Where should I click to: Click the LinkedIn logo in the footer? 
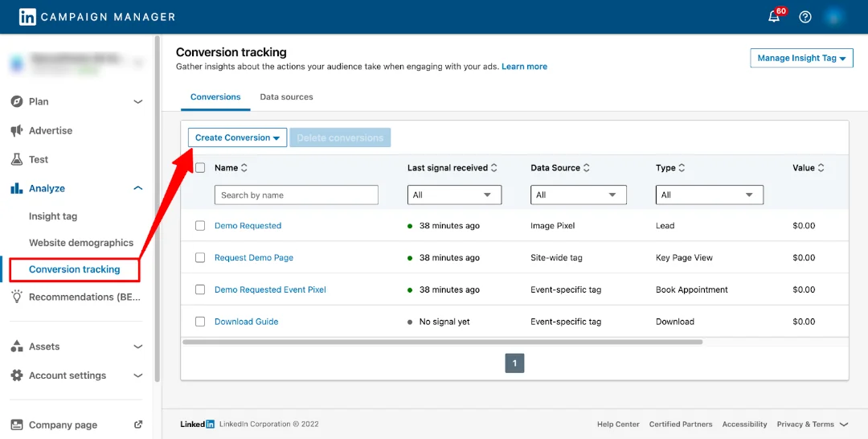click(x=197, y=424)
